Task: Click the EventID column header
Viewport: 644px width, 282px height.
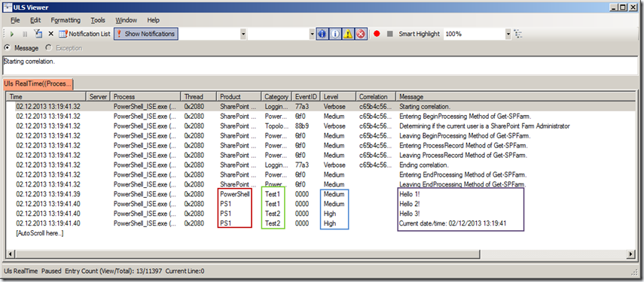Action: tap(306, 97)
